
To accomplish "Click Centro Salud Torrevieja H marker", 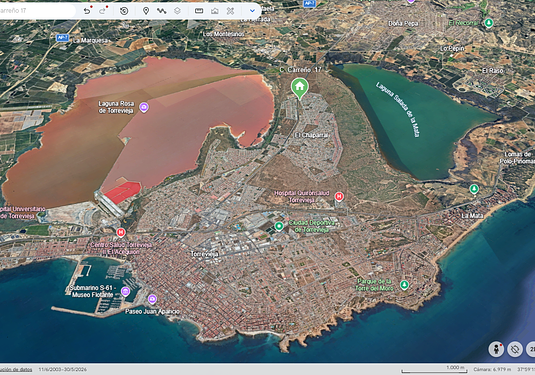I will [120, 233].
